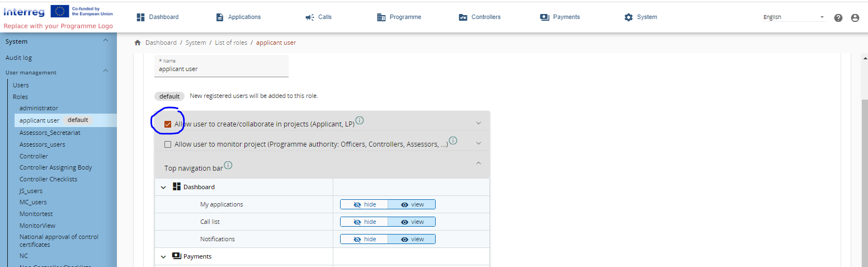The height and width of the screenshot is (267, 868).
Task: Click the help question mark icon
Action: pyautogui.click(x=838, y=17)
